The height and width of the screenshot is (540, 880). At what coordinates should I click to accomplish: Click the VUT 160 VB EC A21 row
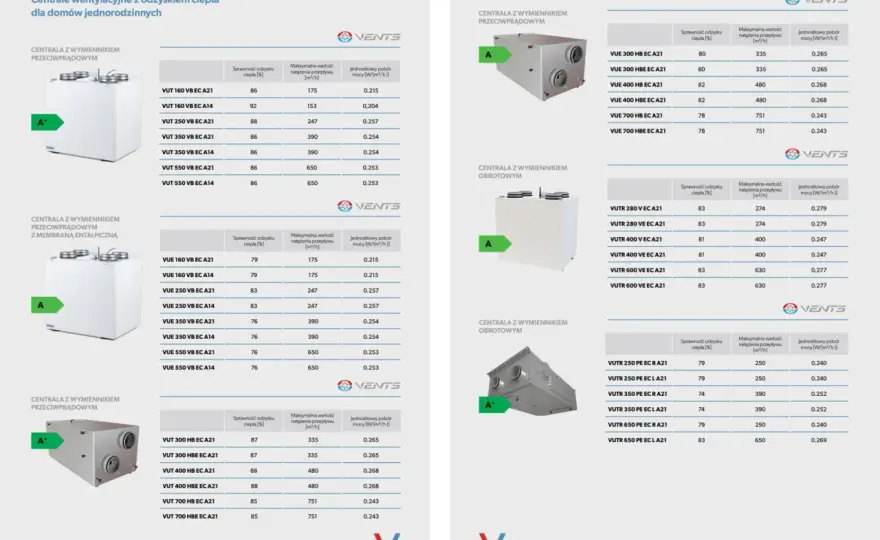(280, 90)
